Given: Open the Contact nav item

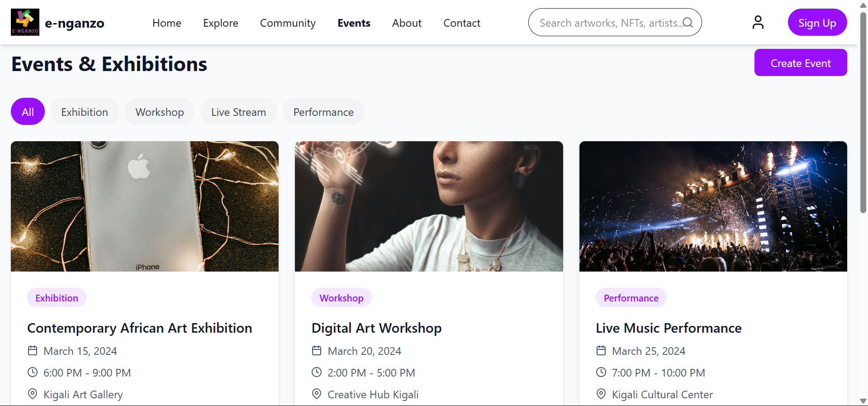Looking at the screenshot, I should [x=462, y=23].
